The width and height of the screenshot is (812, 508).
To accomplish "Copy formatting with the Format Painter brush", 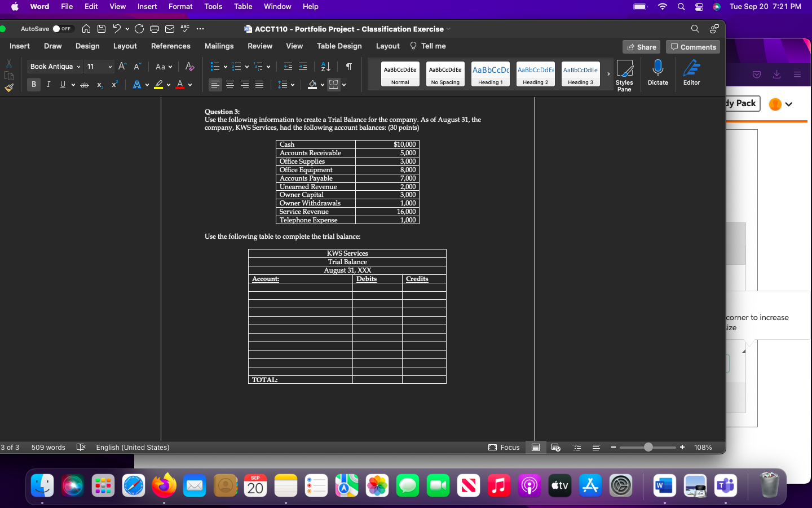I will click(9, 87).
